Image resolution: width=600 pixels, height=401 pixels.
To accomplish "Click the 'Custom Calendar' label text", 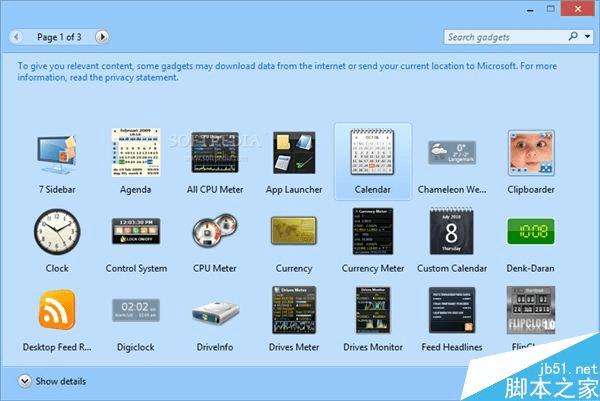I will click(x=452, y=268).
